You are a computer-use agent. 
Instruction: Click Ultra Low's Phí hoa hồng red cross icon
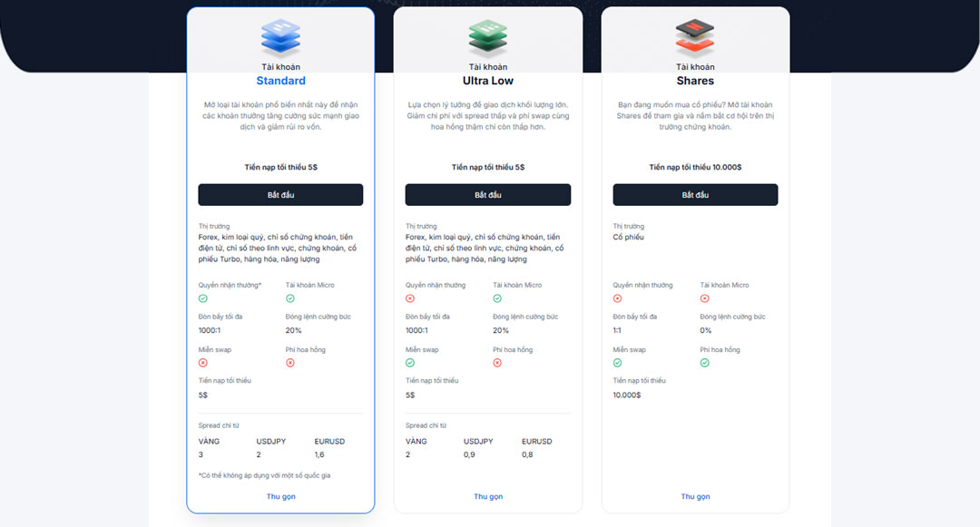(497, 363)
